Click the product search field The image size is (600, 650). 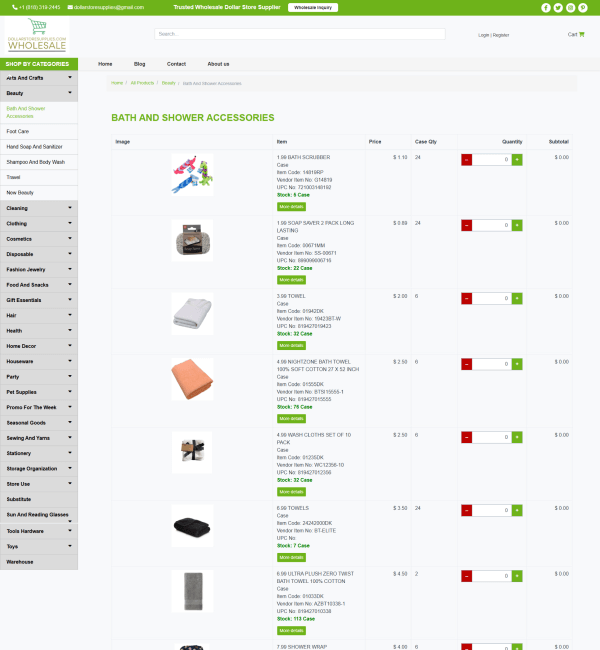300,34
